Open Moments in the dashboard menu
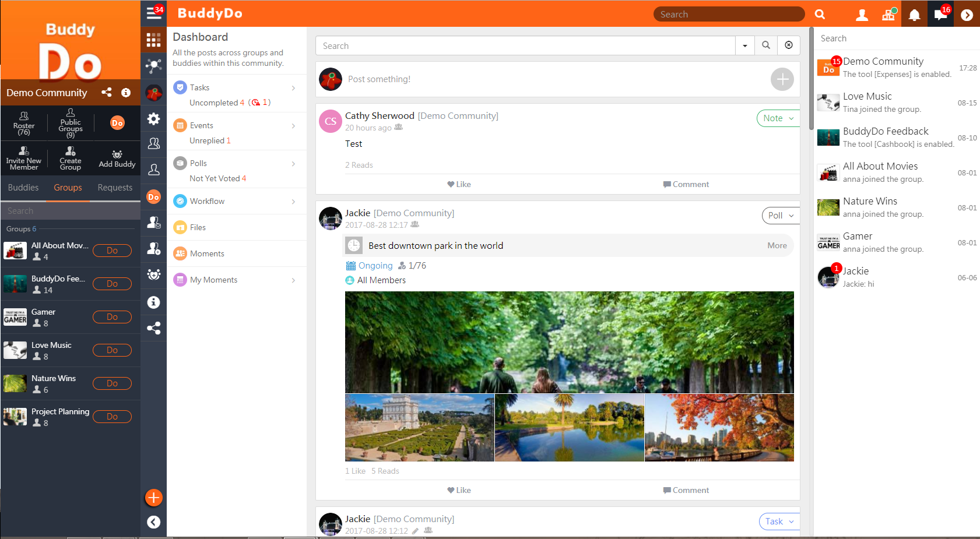Viewport: 980px width, 539px height. click(237, 253)
